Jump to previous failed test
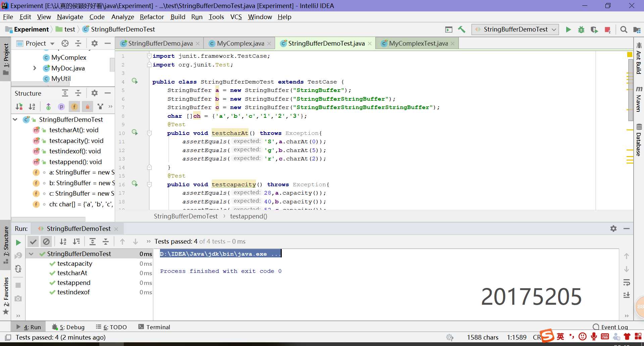Screen dimensions: 644x346 tap(122, 242)
